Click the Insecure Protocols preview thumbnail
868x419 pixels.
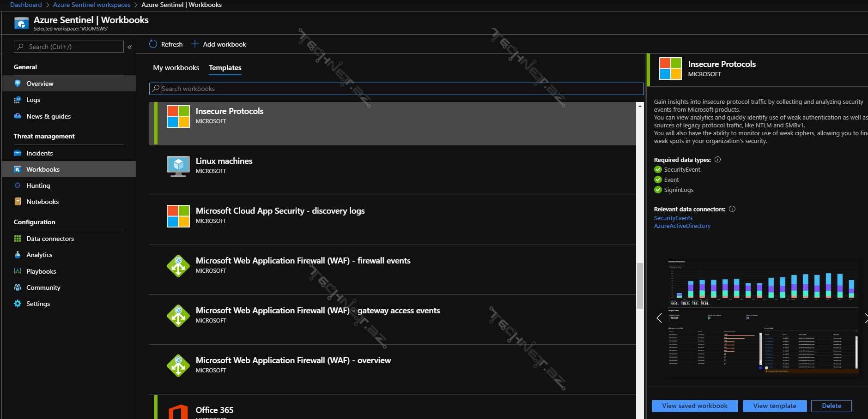click(x=762, y=317)
